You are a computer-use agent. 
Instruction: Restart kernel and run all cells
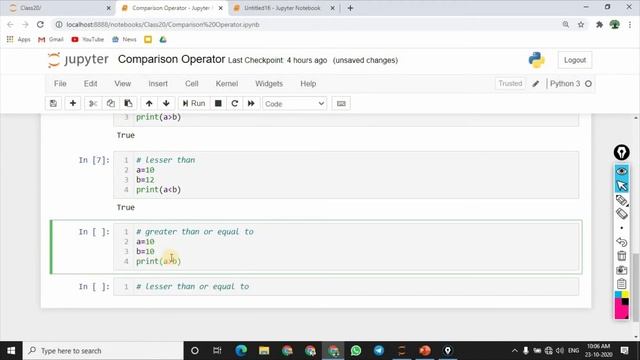(x=251, y=104)
